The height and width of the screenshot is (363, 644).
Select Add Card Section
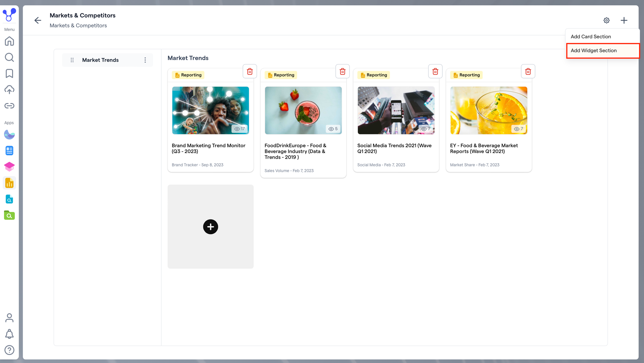pyautogui.click(x=602, y=37)
